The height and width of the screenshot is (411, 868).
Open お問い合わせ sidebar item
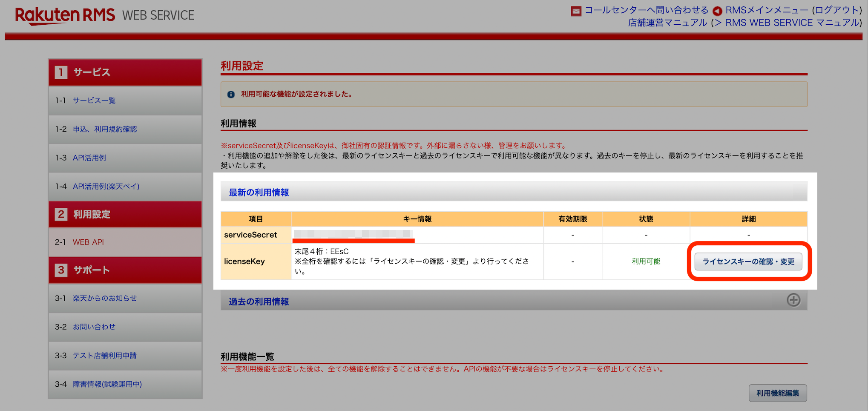click(94, 327)
